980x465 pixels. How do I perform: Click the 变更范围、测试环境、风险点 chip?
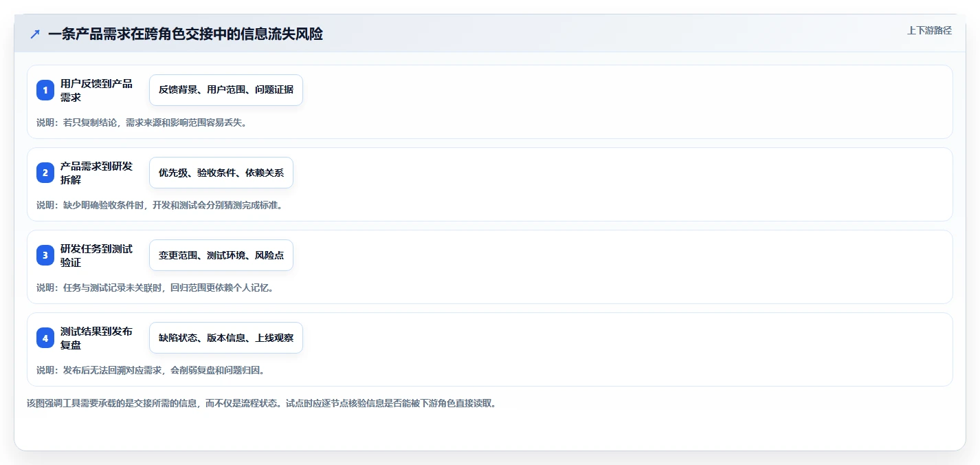pos(221,255)
